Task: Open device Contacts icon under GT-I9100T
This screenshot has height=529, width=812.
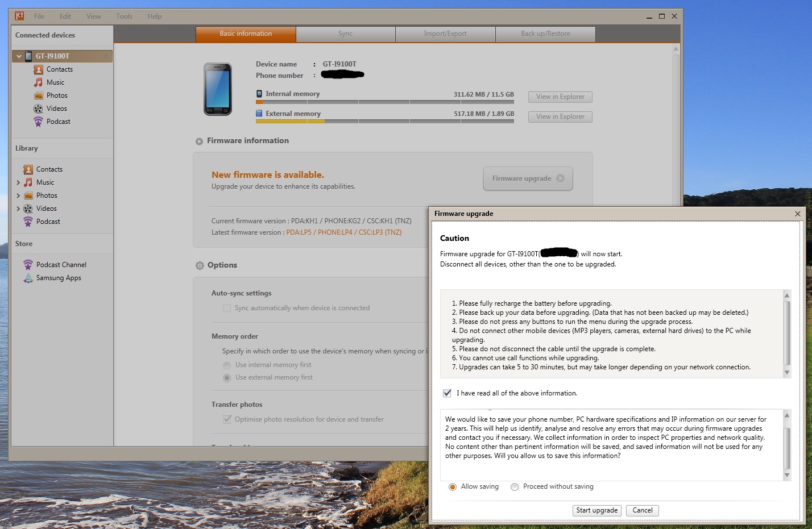Action: [x=38, y=69]
